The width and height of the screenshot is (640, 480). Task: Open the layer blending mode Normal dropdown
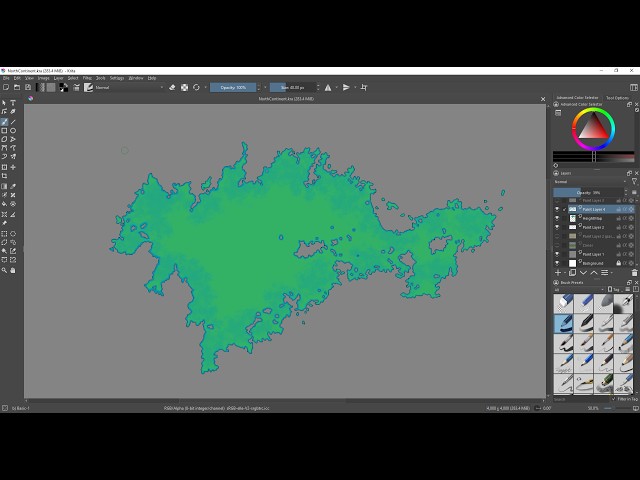pyautogui.click(x=590, y=182)
